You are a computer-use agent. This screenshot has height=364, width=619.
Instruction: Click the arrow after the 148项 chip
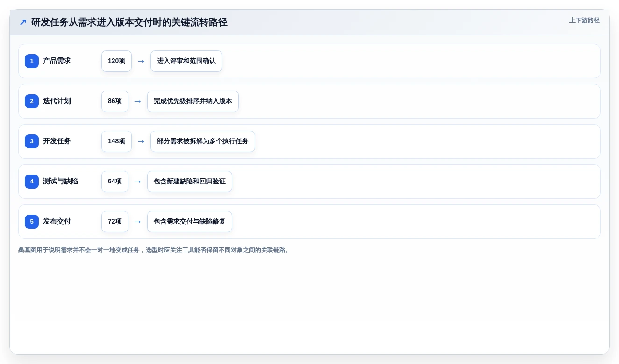[x=141, y=141]
